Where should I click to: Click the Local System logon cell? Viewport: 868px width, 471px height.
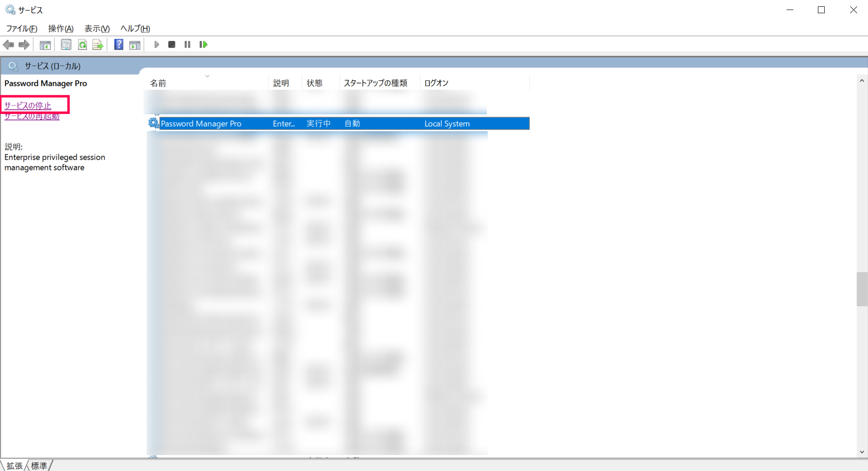pos(447,123)
